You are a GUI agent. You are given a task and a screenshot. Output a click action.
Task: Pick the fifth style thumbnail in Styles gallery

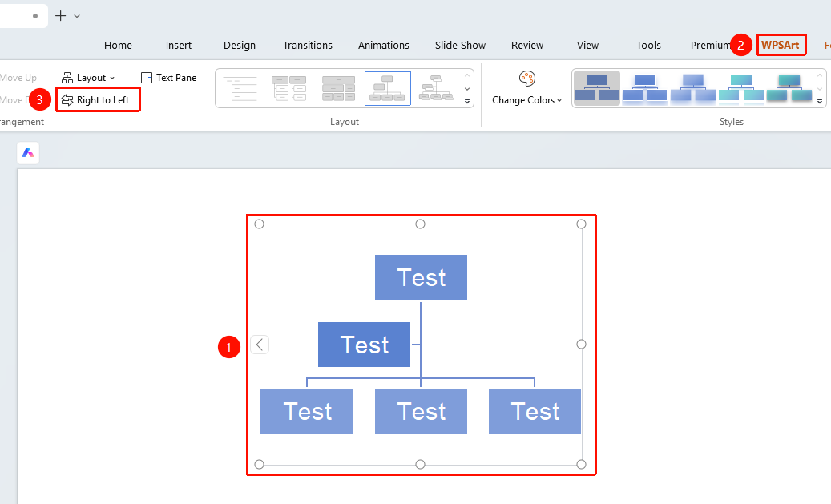tap(789, 88)
